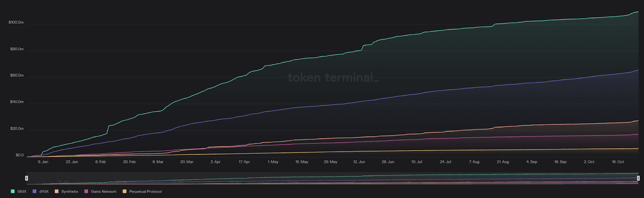Grab the left range navigator handle
Image resolution: width=644 pixels, height=198 pixels.
click(27, 178)
